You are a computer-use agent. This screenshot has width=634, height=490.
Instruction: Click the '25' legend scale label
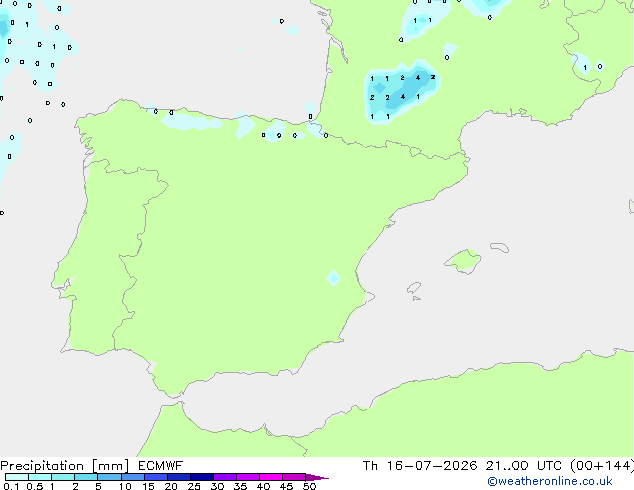194,486
